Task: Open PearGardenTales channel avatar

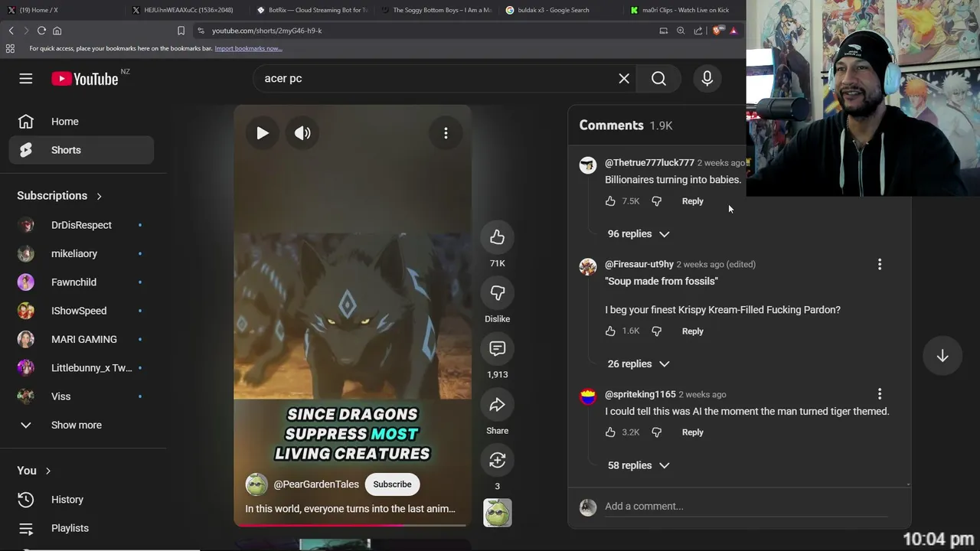Action: pos(256,484)
